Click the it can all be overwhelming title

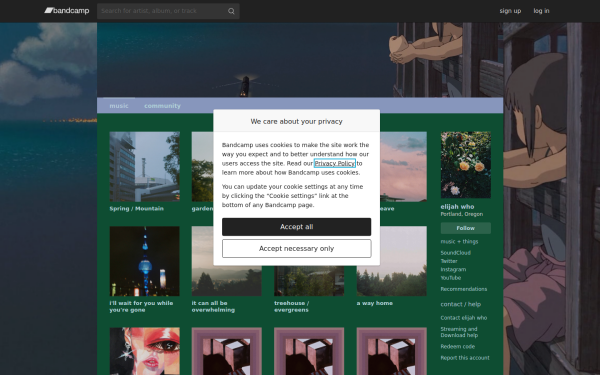(x=213, y=307)
